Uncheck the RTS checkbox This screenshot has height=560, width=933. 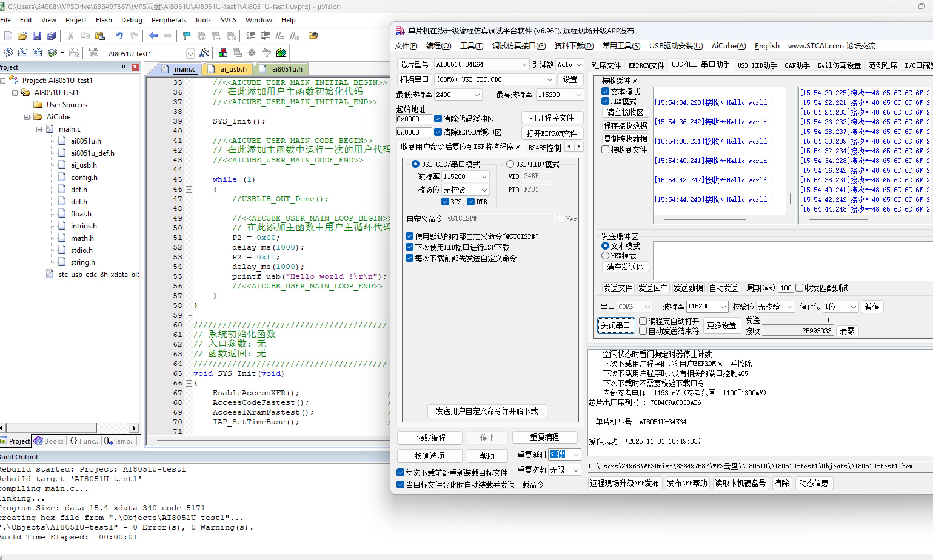tap(445, 202)
